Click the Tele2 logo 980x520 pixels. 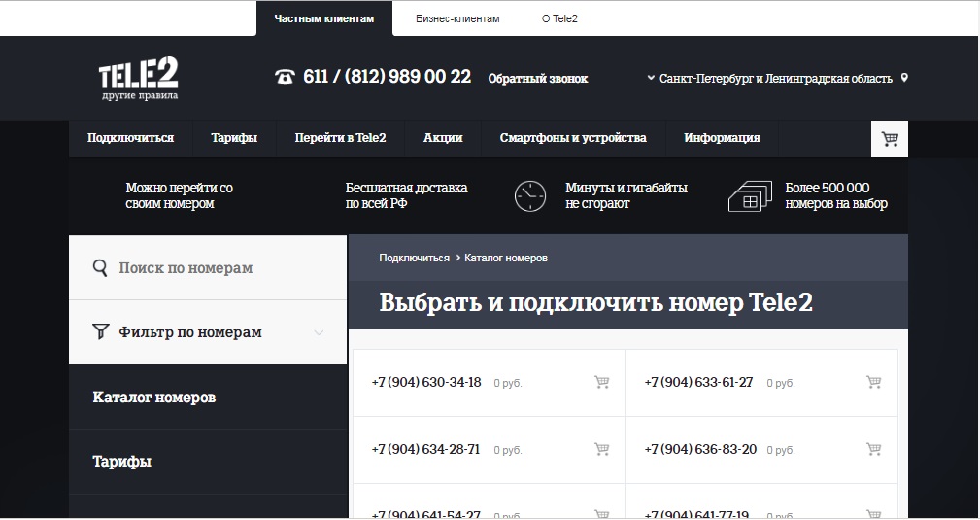139,78
